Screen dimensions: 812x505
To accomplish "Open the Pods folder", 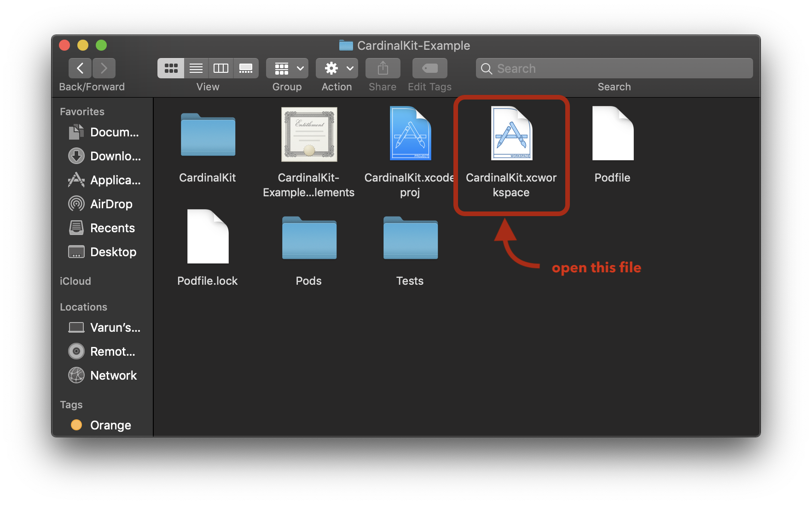I will (x=309, y=238).
